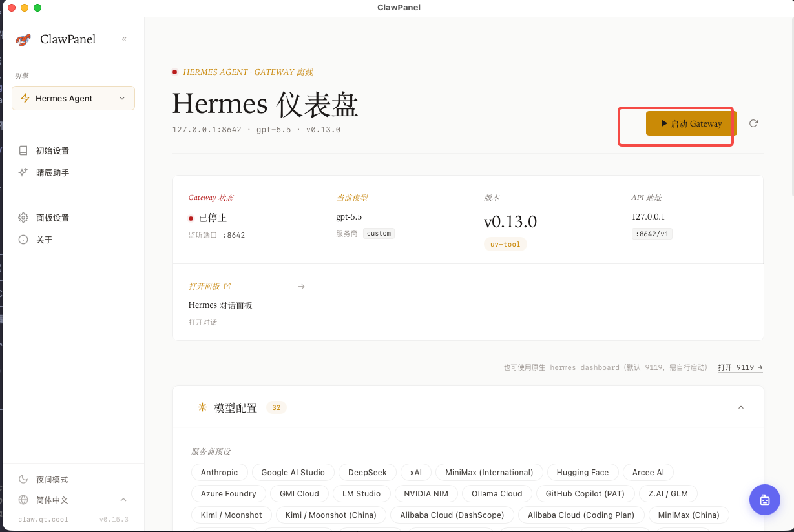Open the floating robot assistant button
794x532 pixels.
(765, 500)
